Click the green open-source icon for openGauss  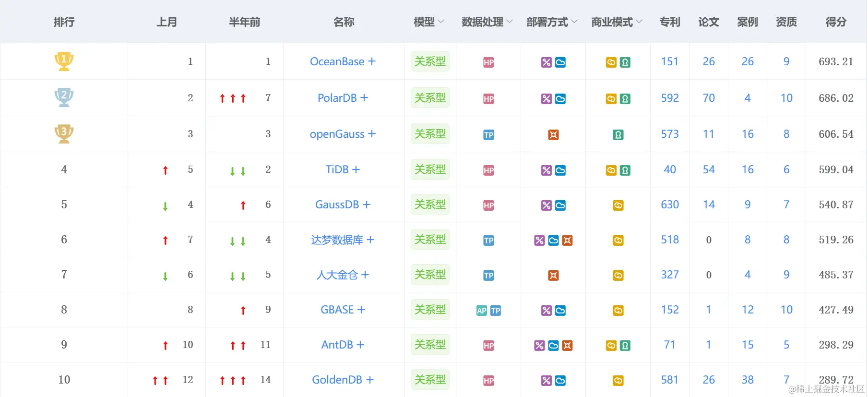pos(618,135)
